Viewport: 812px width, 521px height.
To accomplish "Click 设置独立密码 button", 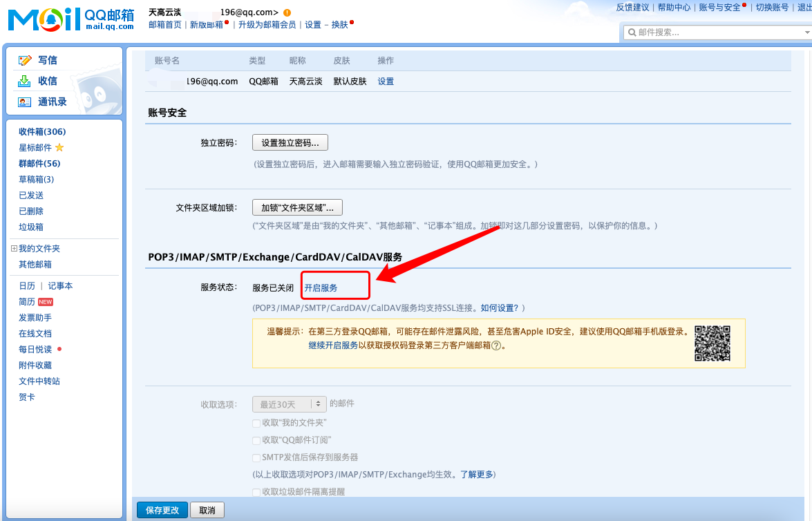I will 290,143.
